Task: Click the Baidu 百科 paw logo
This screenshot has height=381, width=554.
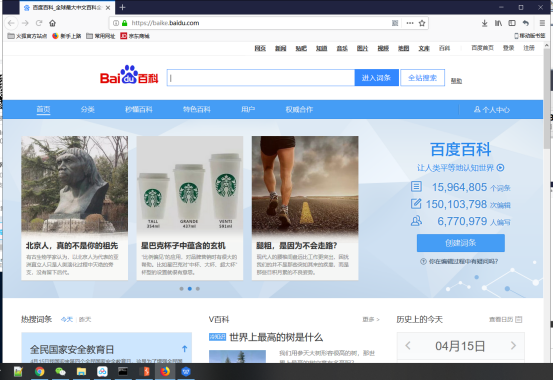Action: (x=129, y=75)
